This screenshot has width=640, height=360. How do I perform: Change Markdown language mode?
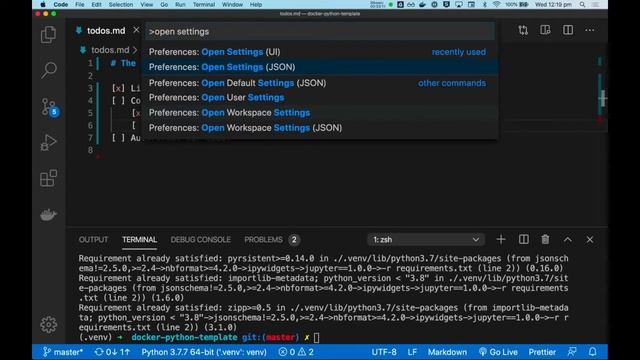[447, 352]
